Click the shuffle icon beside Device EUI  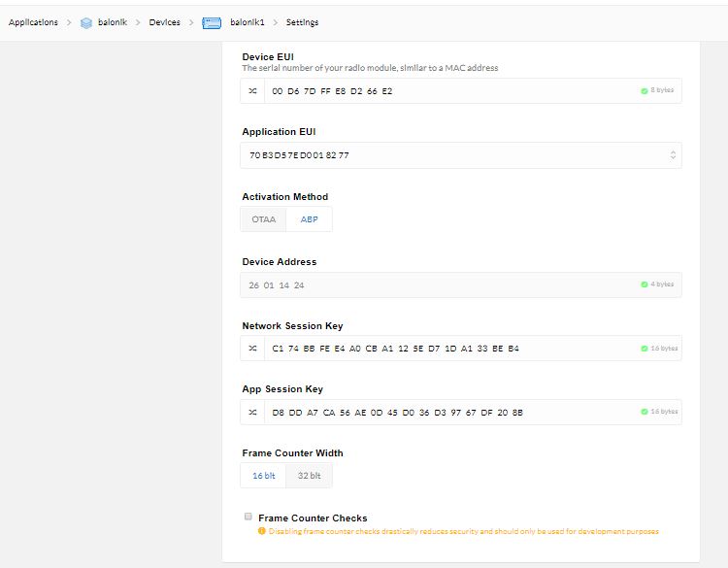click(x=252, y=90)
